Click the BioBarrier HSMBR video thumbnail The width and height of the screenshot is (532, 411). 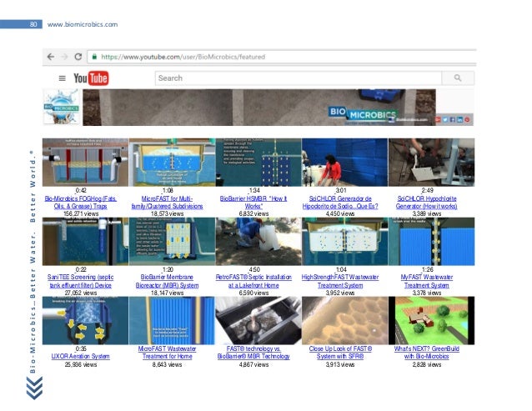click(x=258, y=162)
